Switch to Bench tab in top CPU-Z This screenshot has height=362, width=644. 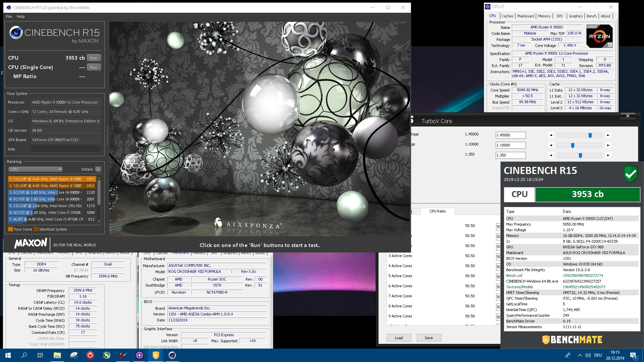coord(592,16)
